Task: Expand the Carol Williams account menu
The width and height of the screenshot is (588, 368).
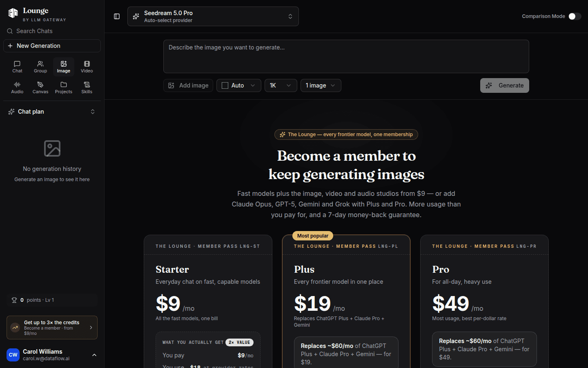Action: coord(52,355)
